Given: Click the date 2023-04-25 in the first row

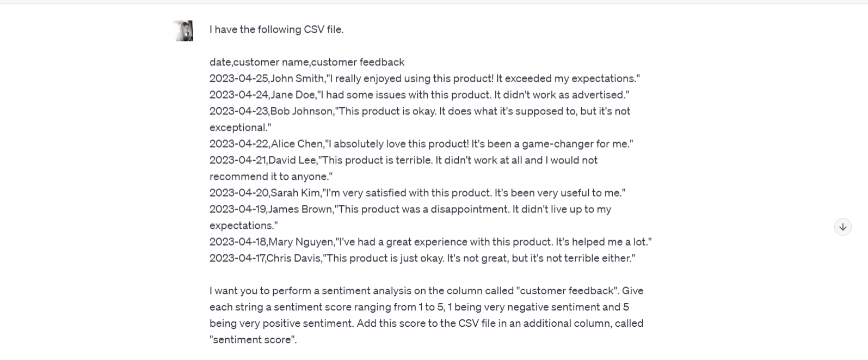Looking at the screenshot, I should pyautogui.click(x=238, y=78).
